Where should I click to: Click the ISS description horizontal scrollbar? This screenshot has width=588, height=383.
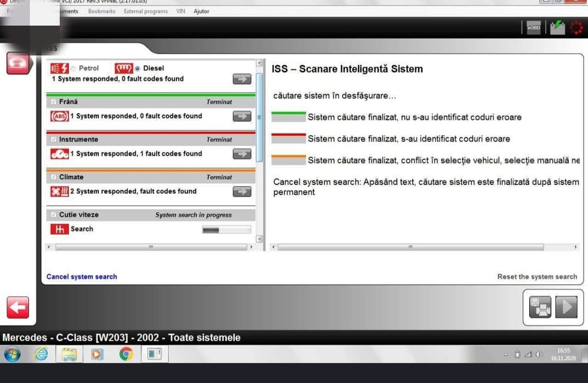410,247
